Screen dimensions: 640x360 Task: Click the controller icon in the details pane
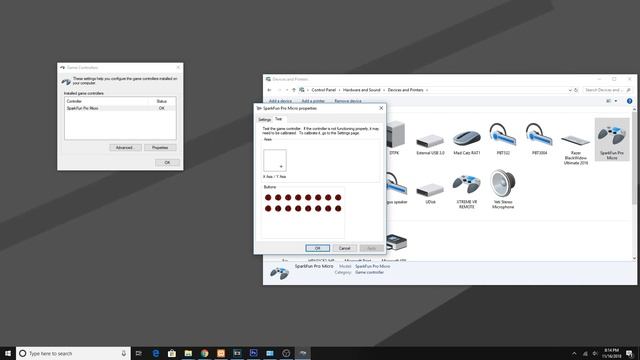click(x=280, y=273)
